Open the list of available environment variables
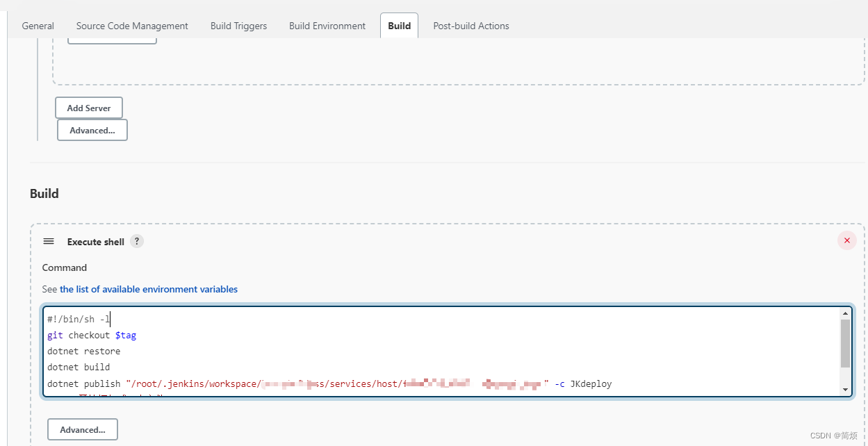Screen dimensions: 868x446 [149, 289]
